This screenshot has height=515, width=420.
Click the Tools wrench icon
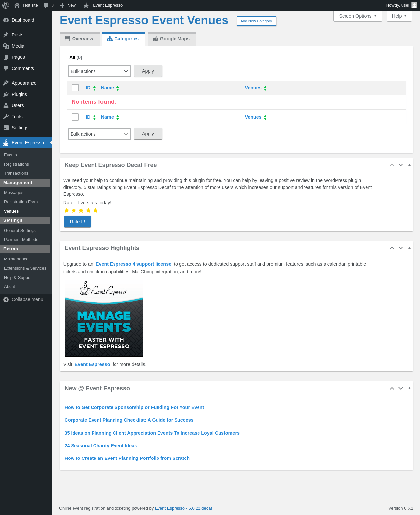pyautogui.click(x=6, y=117)
